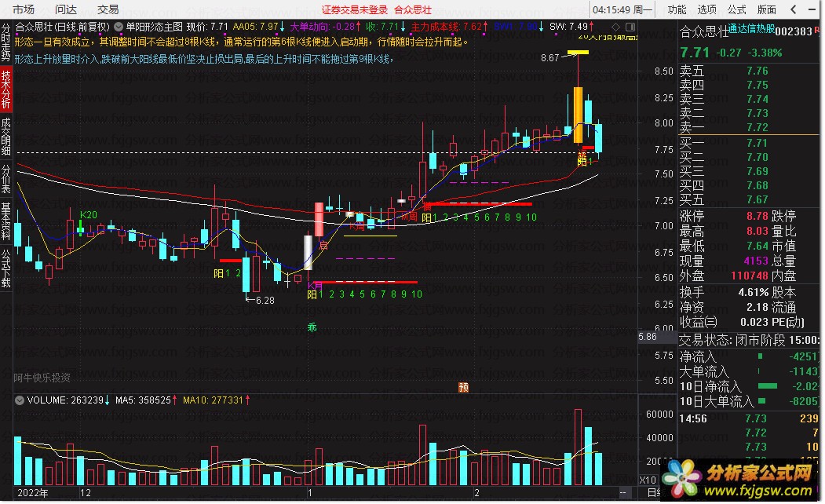Toggle the side panel layout icon
Image resolution: width=825 pixels, height=504 pixels.
(630, 27)
